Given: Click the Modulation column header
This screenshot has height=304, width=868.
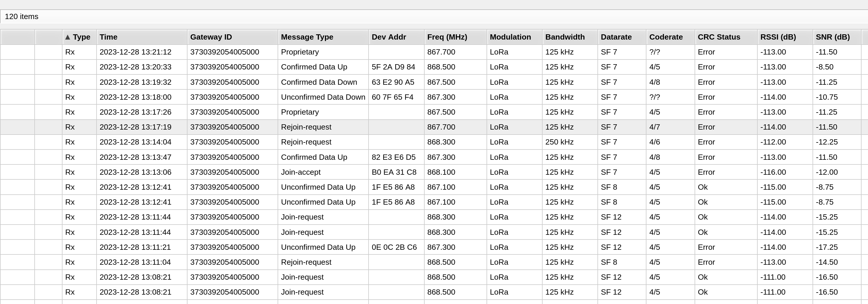Looking at the screenshot, I should click(514, 37).
